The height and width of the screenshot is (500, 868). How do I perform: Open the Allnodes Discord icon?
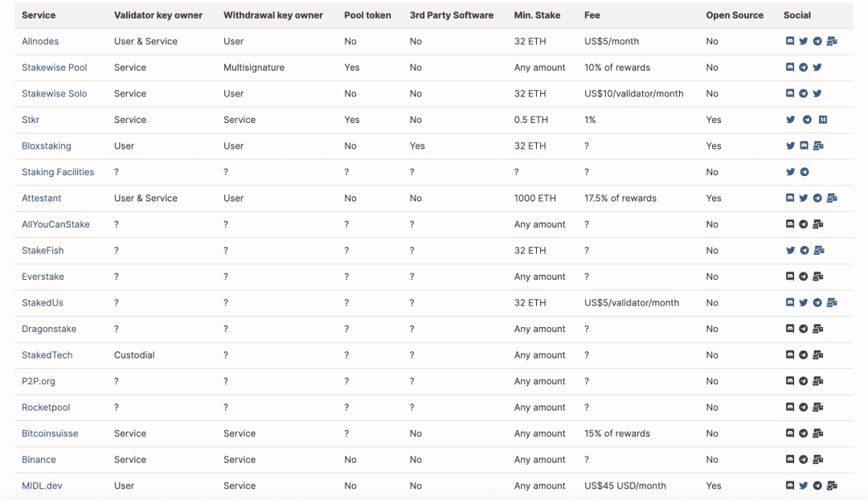tap(790, 41)
